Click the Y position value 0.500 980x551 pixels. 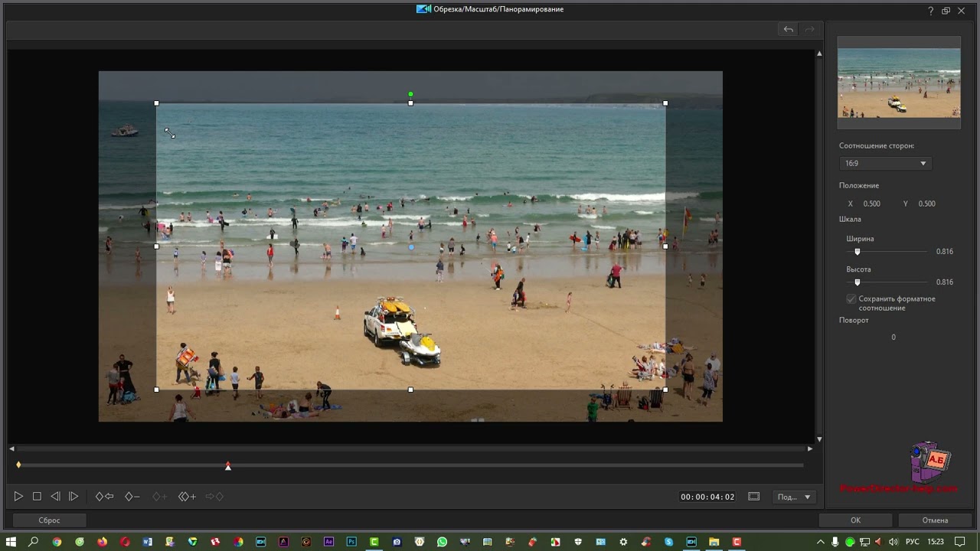coord(927,204)
